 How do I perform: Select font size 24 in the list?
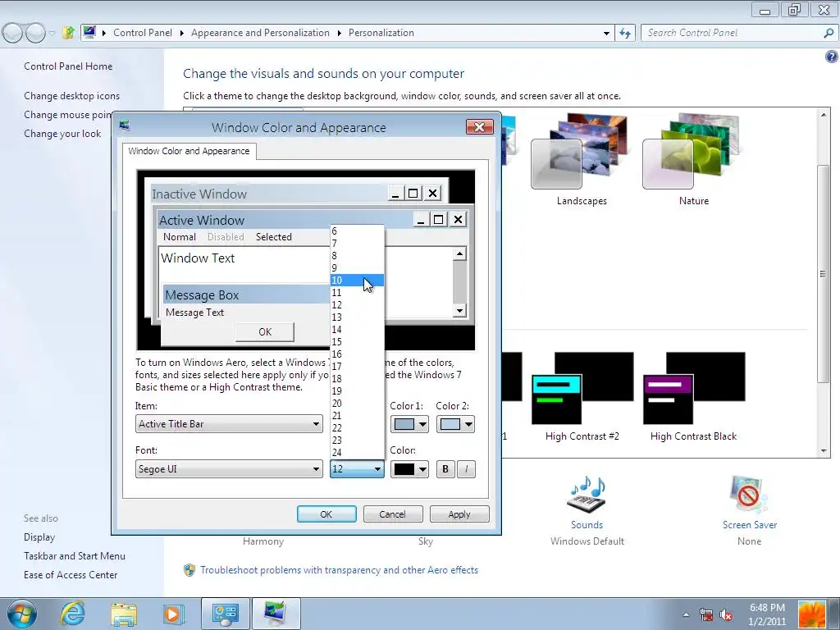(357, 453)
